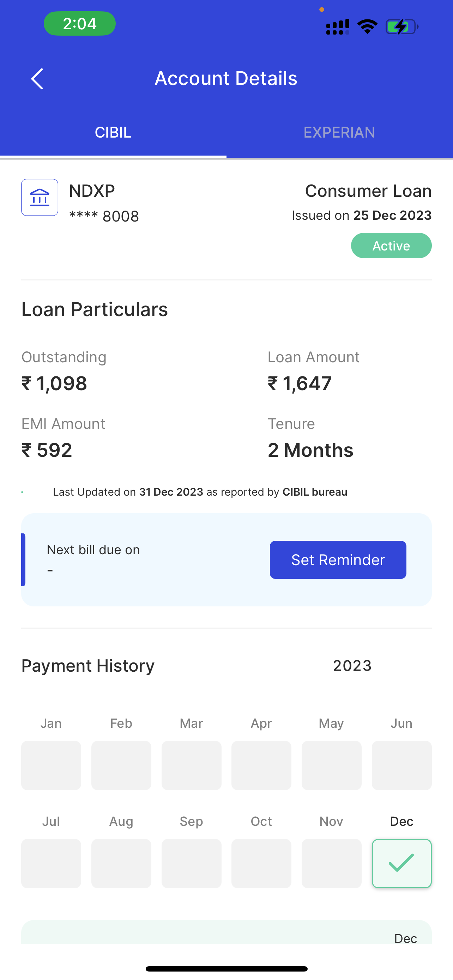Select the June payment history box
This screenshot has width=453, height=980.
(401, 765)
